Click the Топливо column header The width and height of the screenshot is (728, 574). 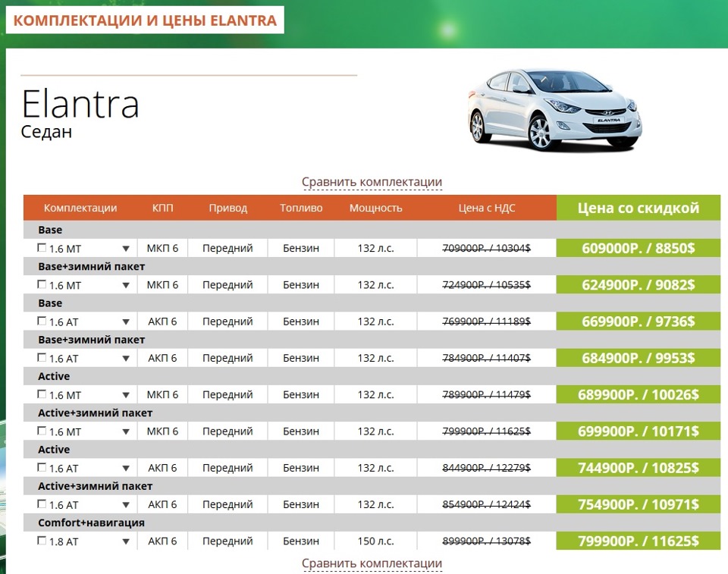pos(301,208)
